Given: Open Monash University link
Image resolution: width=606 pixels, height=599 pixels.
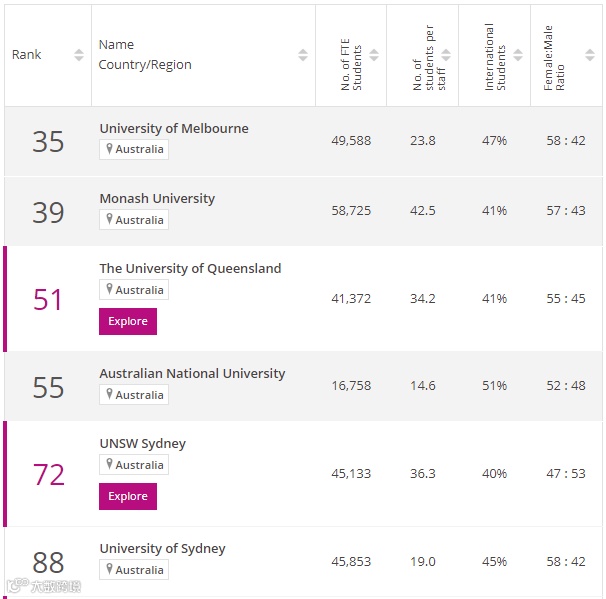Looking at the screenshot, I should [157, 199].
